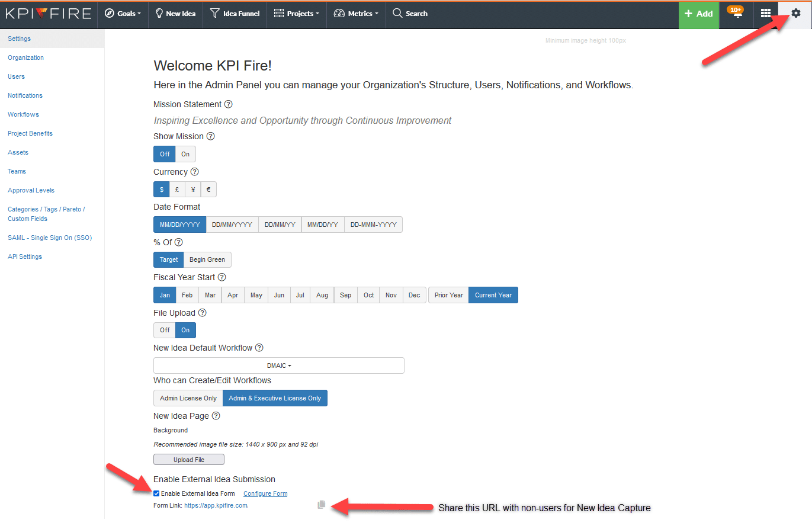Viewport: 812px width, 526px height.
Task: Click the Show Mission help icon
Action: (x=210, y=136)
